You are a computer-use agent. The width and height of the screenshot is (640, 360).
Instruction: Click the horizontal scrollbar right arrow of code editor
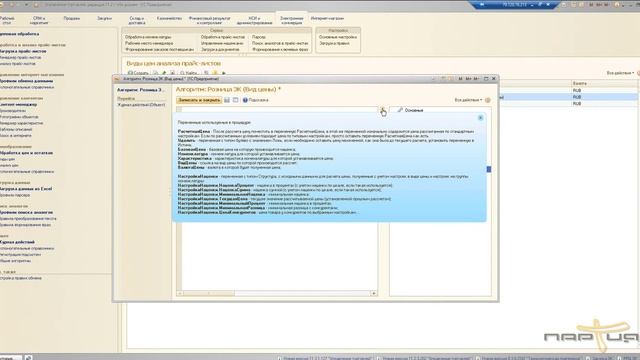373,293
